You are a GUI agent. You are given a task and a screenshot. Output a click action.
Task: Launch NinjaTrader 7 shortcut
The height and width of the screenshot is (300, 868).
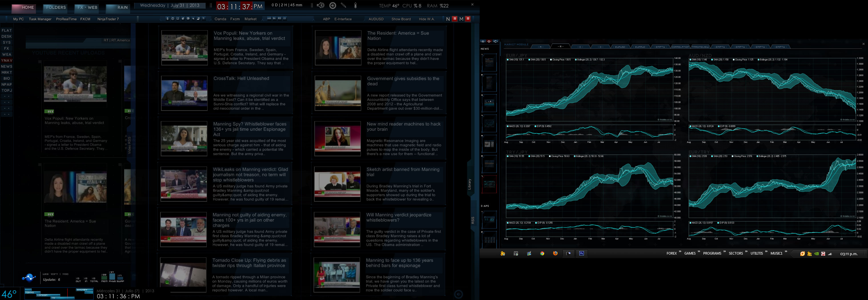[x=108, y=19]
